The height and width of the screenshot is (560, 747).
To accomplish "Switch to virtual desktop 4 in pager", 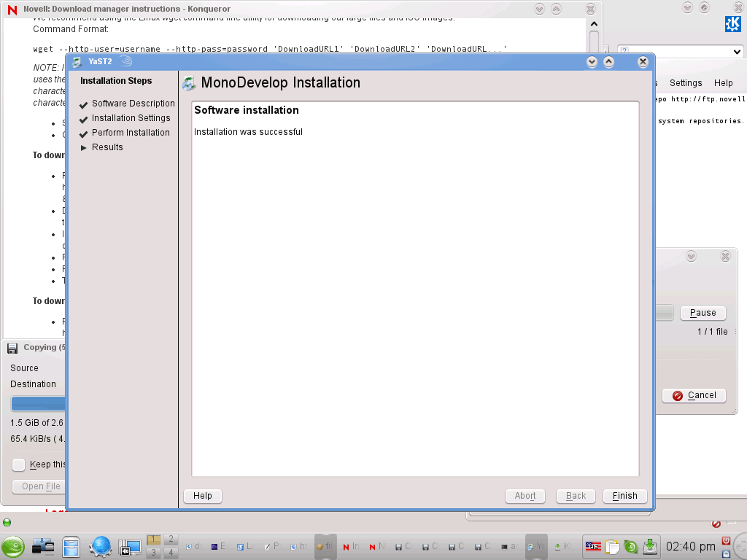I will pyautogui.click(x=171, y=553).
